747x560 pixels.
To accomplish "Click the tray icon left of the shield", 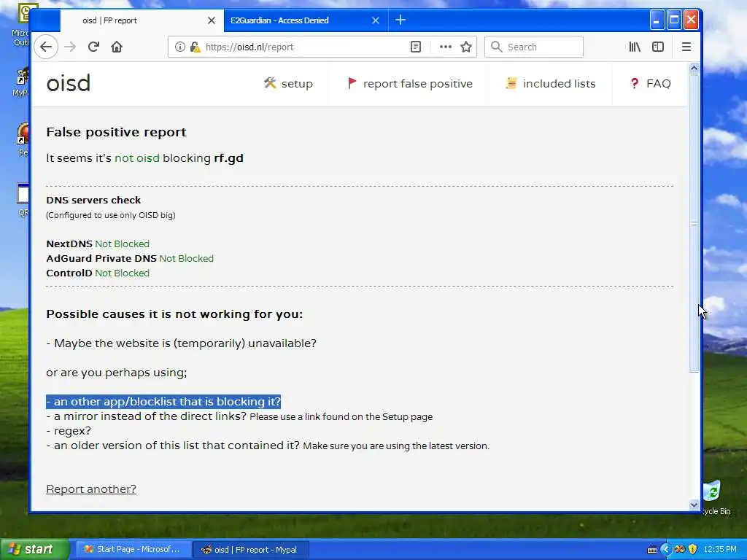I will click(x=680, y=550).
